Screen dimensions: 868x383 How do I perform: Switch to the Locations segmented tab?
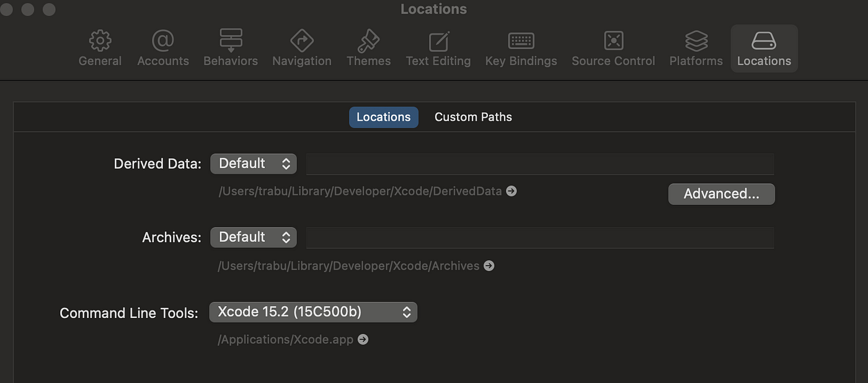click(x=384, y=117)
